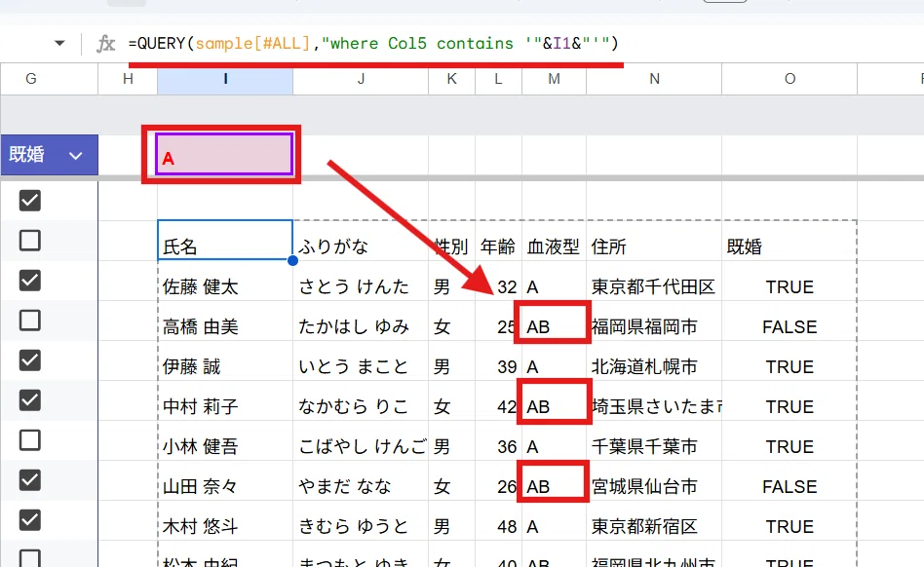Click the 氏名 header cell

225,241
